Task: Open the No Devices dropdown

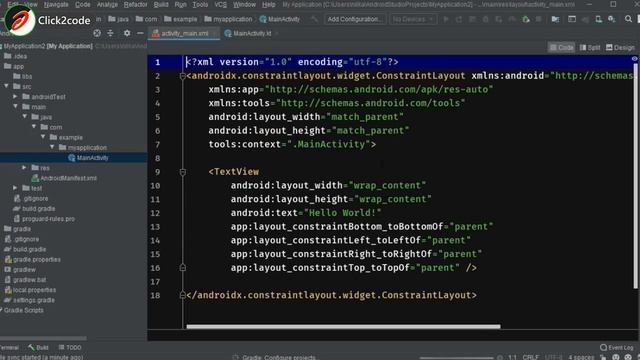Action: (x=413, y=19)
